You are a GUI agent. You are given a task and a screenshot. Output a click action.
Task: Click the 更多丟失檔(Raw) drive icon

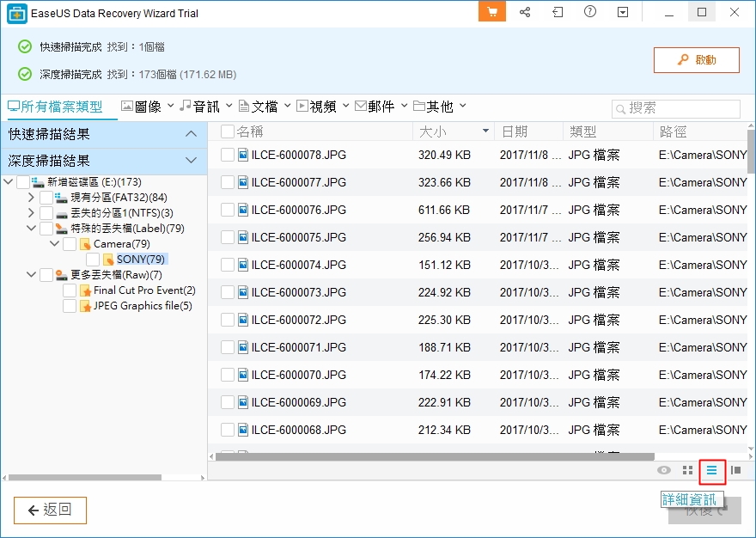61,275
